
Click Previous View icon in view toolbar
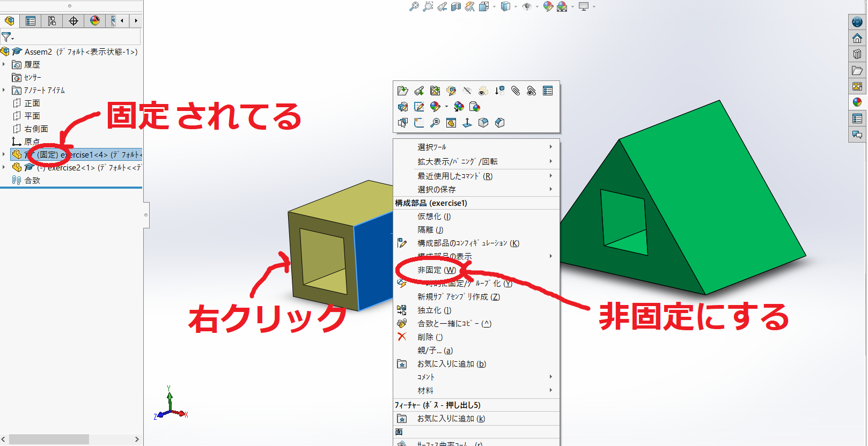pos(442,6)
